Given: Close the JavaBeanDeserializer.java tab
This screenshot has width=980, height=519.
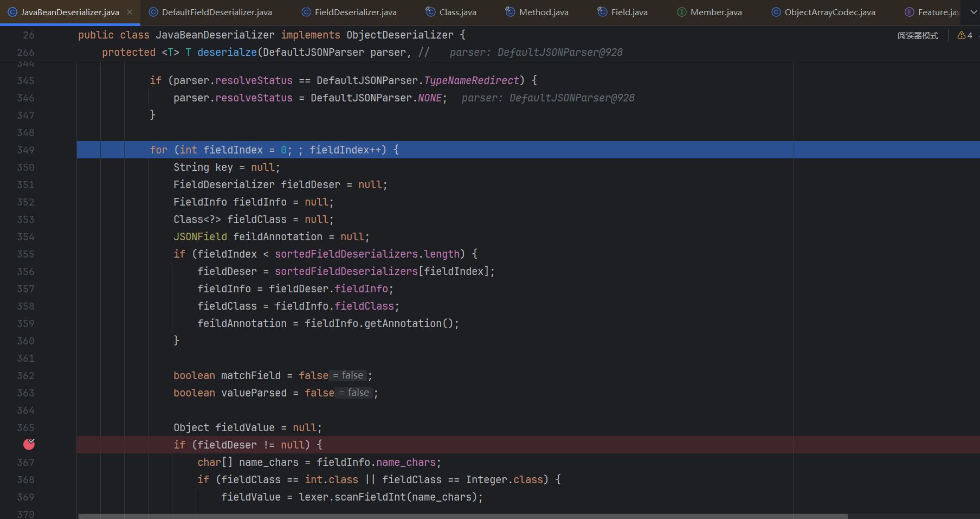Looking at the screenshot, I should [130, 12].
